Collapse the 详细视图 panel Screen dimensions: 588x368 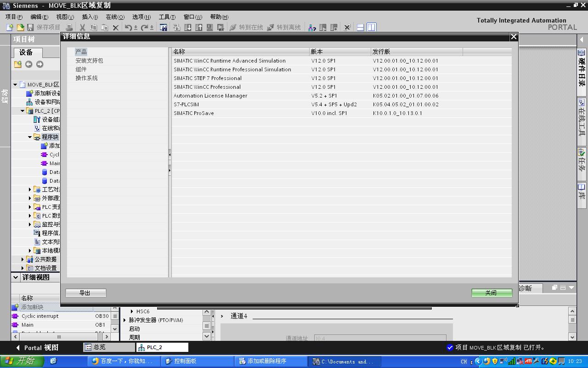point(16,277)
